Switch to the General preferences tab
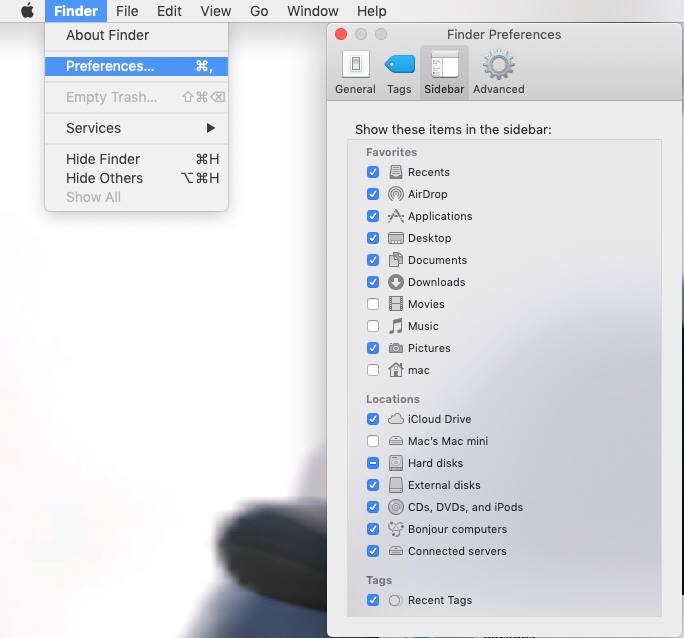The height and width of the screenshot is (638, 684). tap(355, 72)
